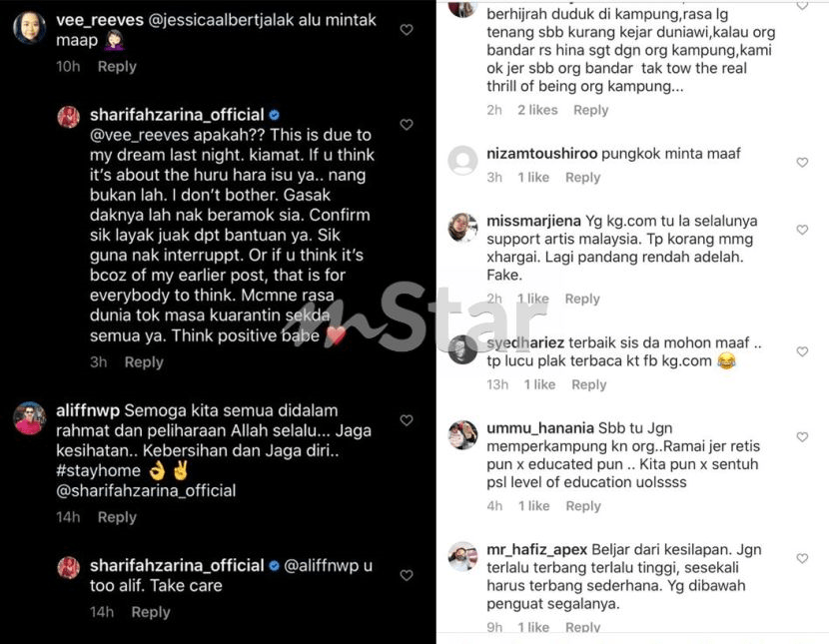This screenshot has width=829, height=644.
Task: Open aliffnwp's profile avatar
Action: coord(29,418)
